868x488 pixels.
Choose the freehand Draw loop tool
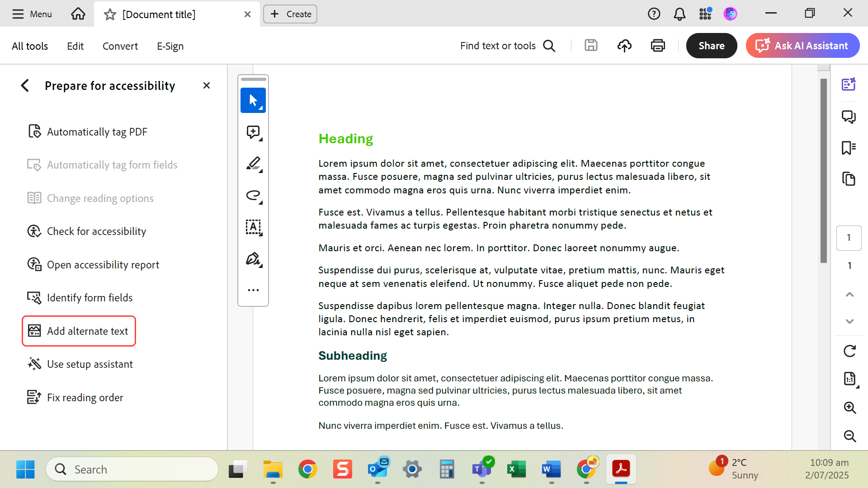pyautogui.click(x=253, y=196)
